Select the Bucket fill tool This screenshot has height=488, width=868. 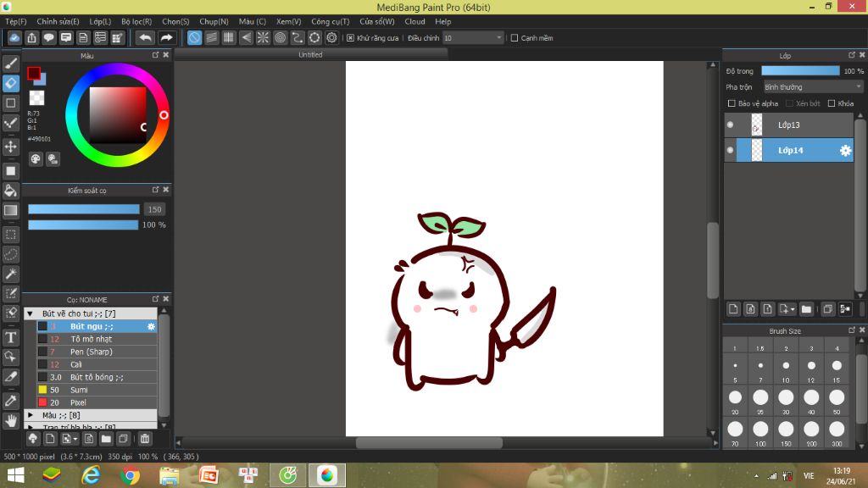pos(11,191)
